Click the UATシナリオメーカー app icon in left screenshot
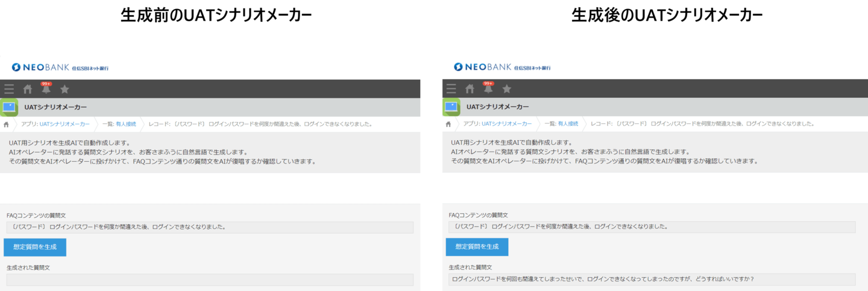The width and height of the screenshot is (868, 291). coord(10,107)
